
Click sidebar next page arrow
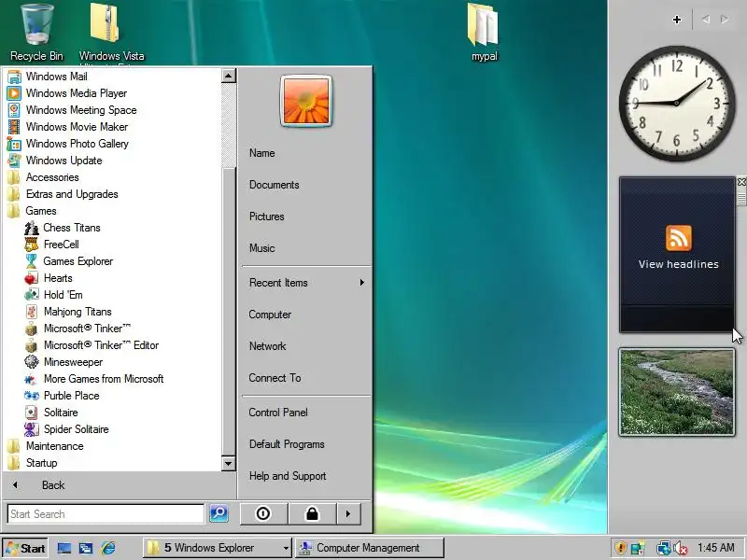[725, 20]
